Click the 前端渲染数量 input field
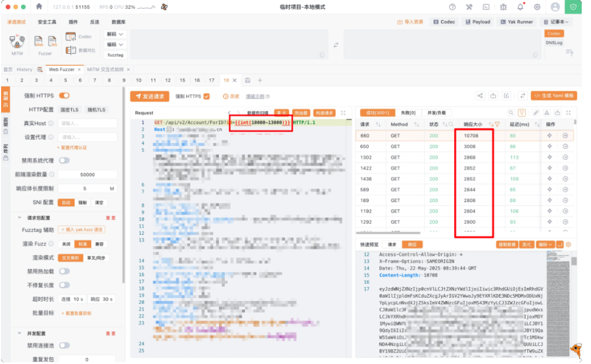 (86, 174)
